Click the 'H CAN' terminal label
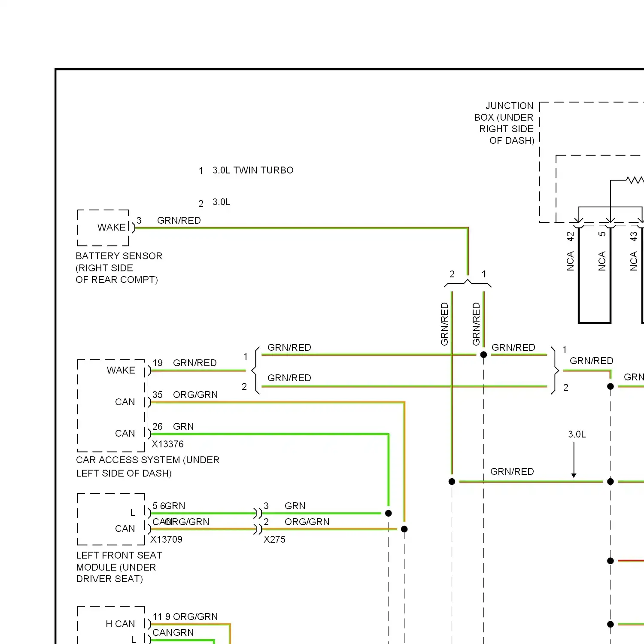Screen dimensions: 644x644 click(x=120, y=624)
